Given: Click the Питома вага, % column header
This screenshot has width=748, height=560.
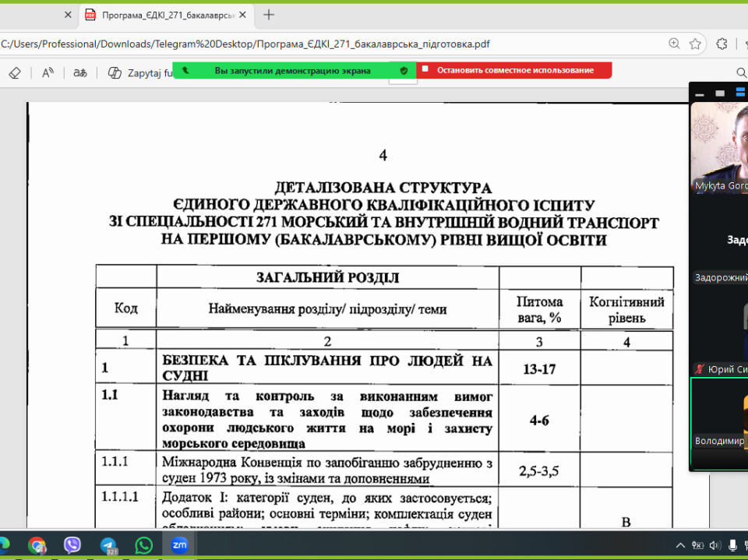Looking at the screenshot, I should click(x=539, y=309).
